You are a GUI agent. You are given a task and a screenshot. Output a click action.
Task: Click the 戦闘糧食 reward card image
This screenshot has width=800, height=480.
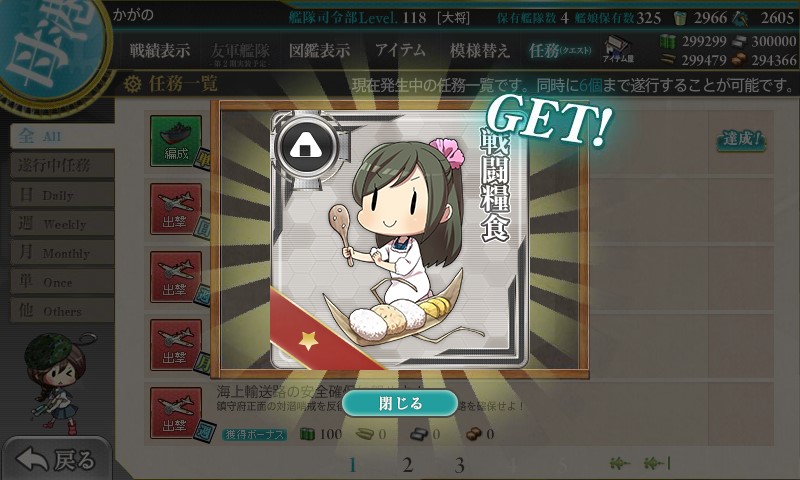pos(399,240)
